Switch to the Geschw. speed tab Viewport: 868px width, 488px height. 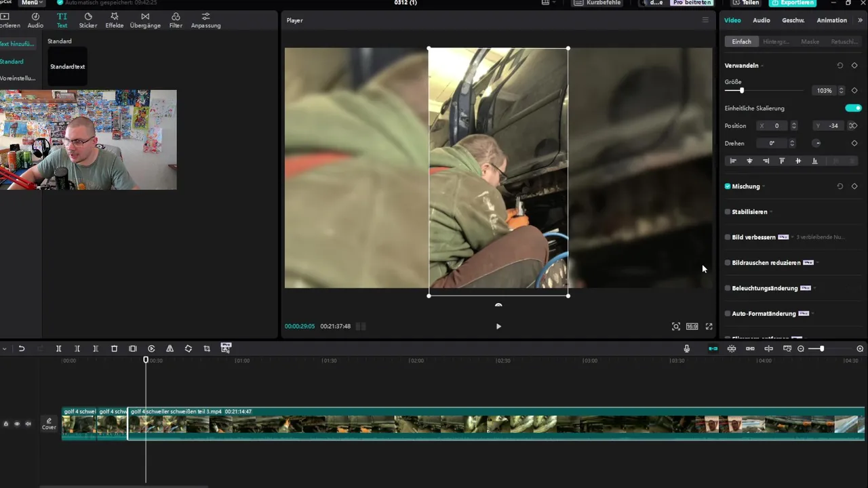tap(793, 20)
